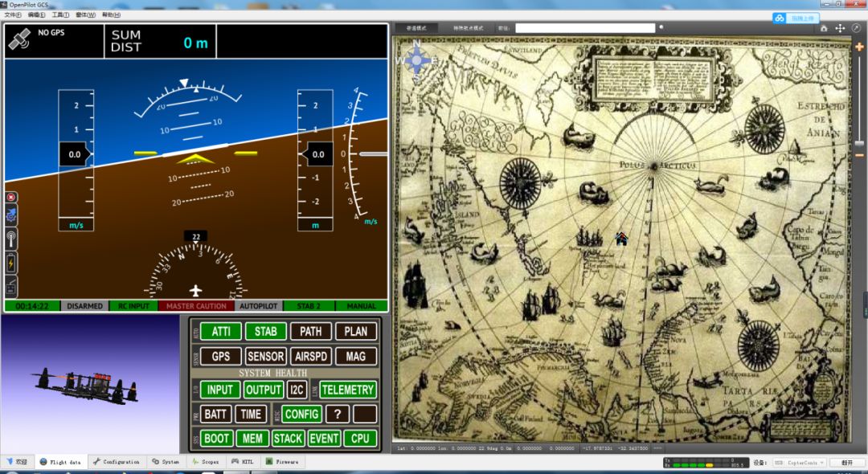Switch to the Configuration tab
Viewport: 868px width, 474px height.
(117, 461)
